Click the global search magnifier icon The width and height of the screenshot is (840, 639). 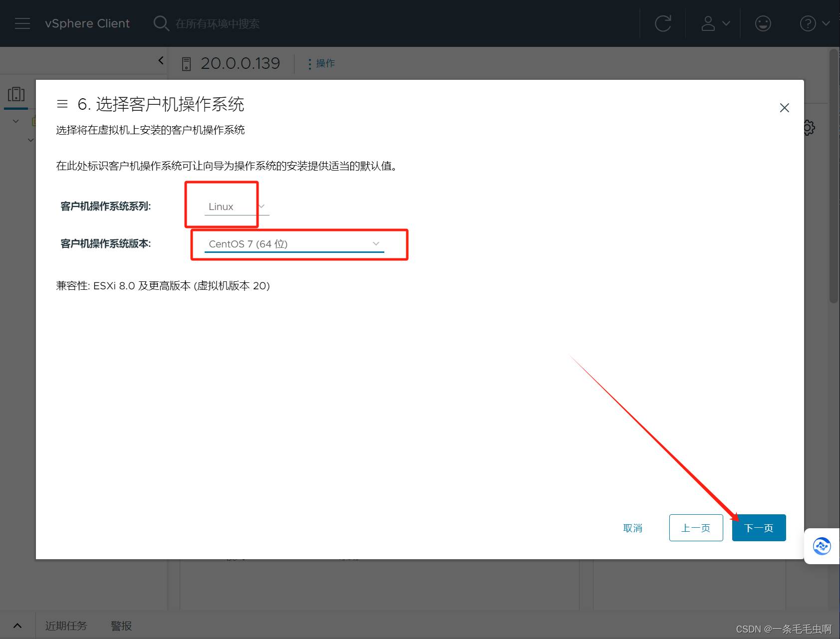(x=161, y=23)
